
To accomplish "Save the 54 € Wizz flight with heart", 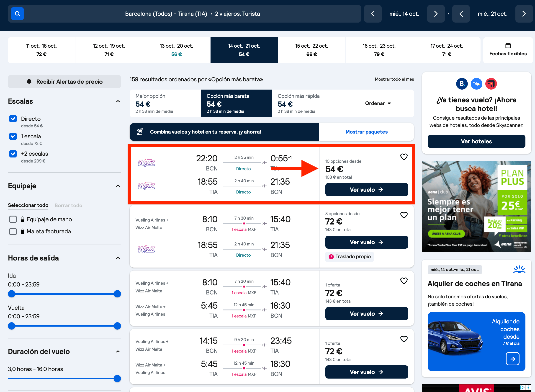I will (404, 157).
